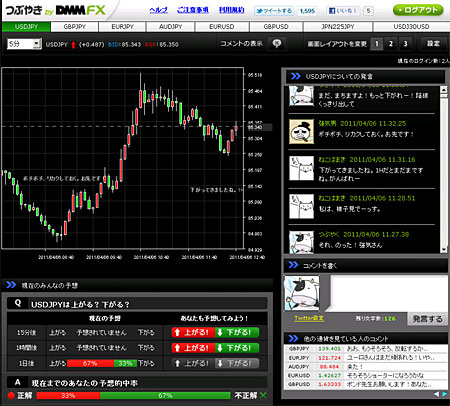Click disabled 上がる button for 1日後
Viewport: 450px width, 406px height.
point(194,363)
